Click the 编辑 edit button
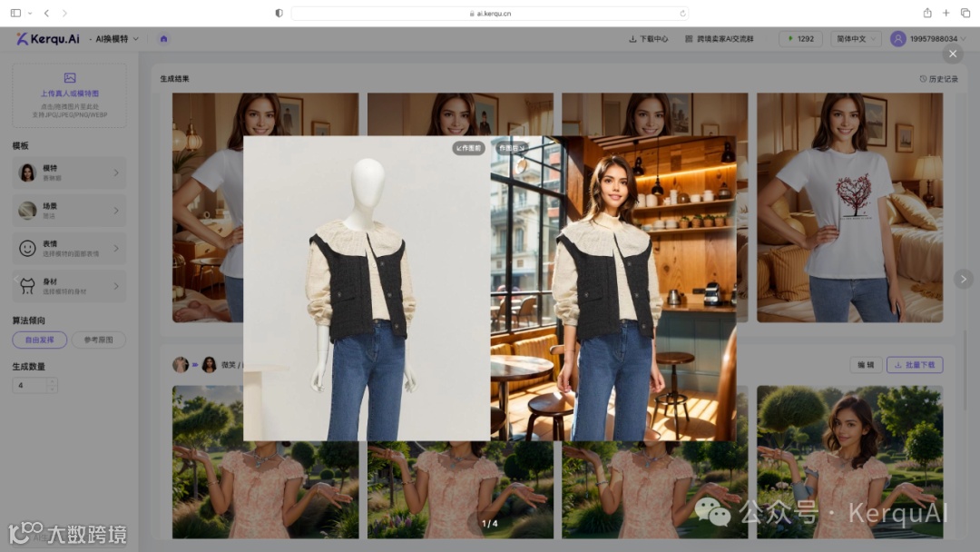980x552 pixels. click(x=866, y=364)
